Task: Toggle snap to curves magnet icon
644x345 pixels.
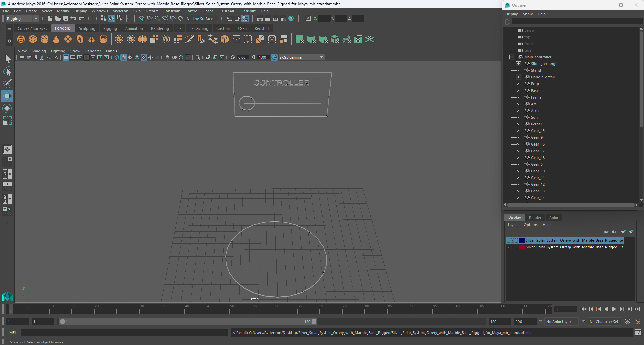Action: click(x=150, y=19)
